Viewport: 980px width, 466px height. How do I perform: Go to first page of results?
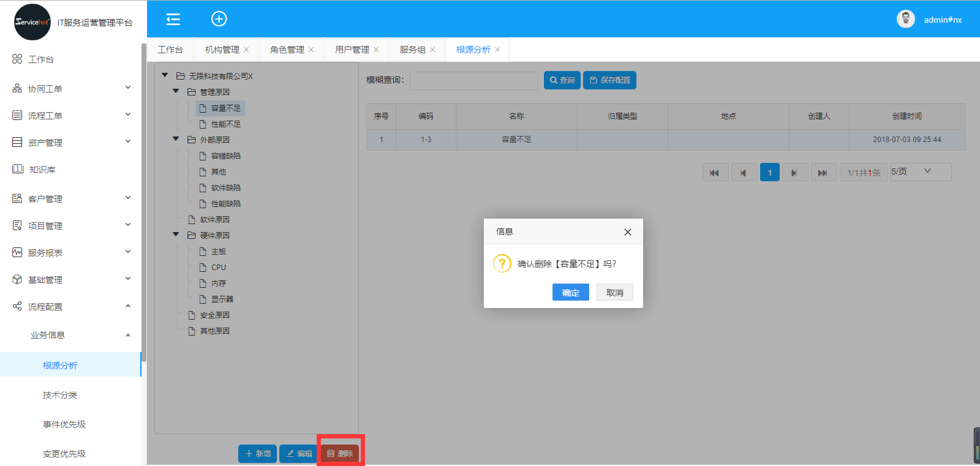(715, 173)
